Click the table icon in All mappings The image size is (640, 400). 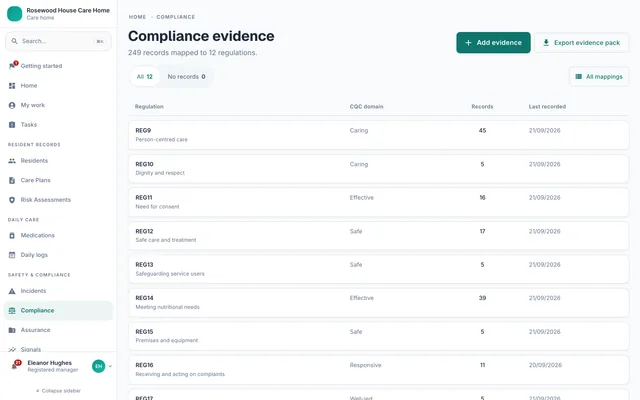578,77
